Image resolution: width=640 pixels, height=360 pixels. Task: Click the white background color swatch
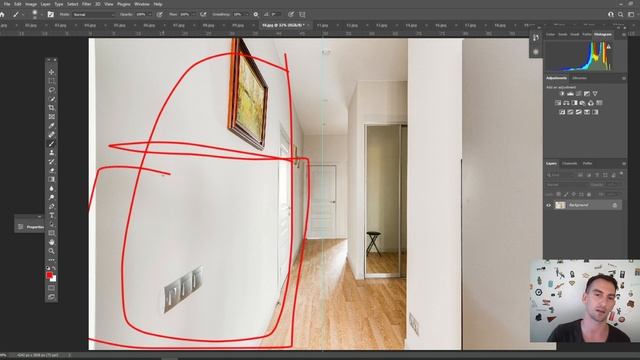(54, 280)
